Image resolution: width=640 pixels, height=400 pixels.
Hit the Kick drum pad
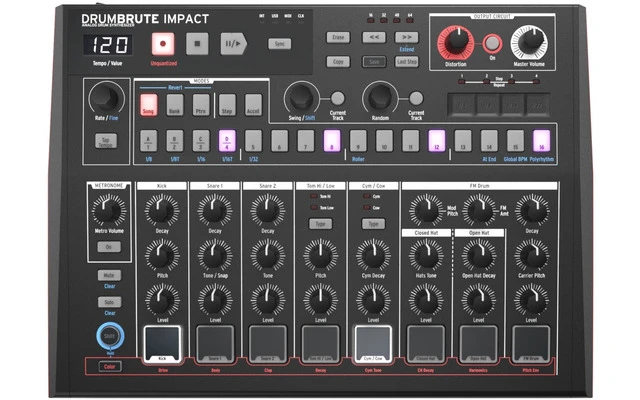tap(162, 344)
